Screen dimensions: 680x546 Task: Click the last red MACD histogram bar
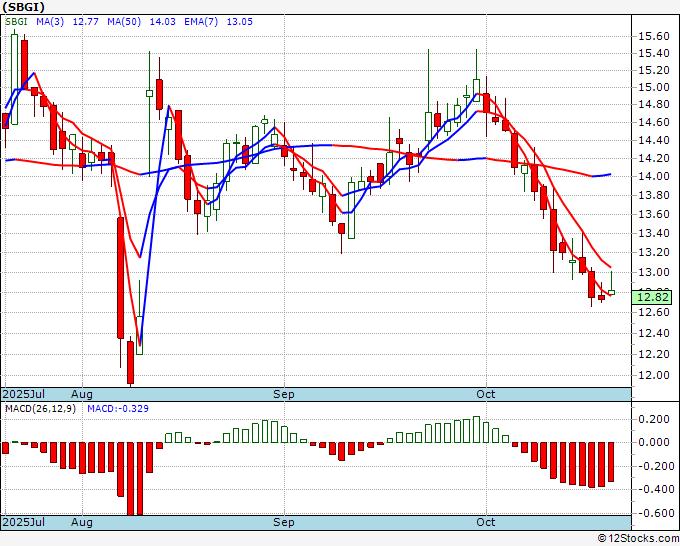(611, 462)
